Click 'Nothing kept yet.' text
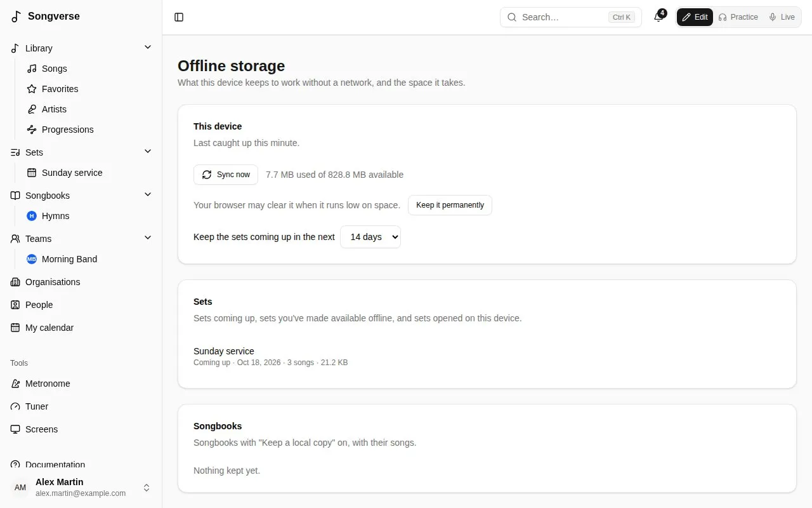812x508 pixels. [226, 471]
